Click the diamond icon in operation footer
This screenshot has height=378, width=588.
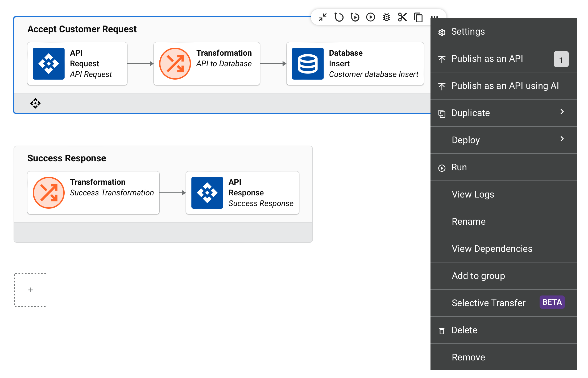pos(35,103)
